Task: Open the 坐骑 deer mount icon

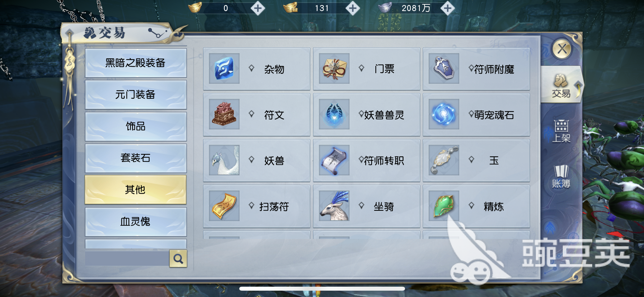Action: 334,206
